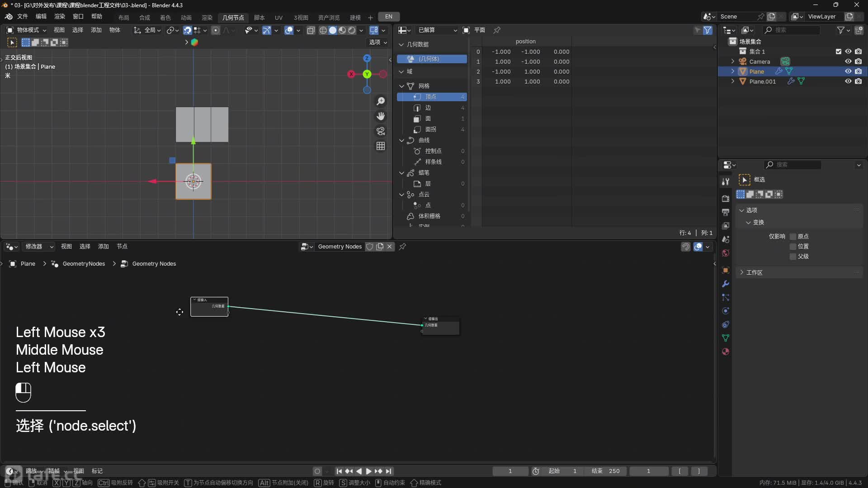Screen dimensions: 868x488
Task: Open the 选项 dropdown in the viewport
Action: (378, 42)
